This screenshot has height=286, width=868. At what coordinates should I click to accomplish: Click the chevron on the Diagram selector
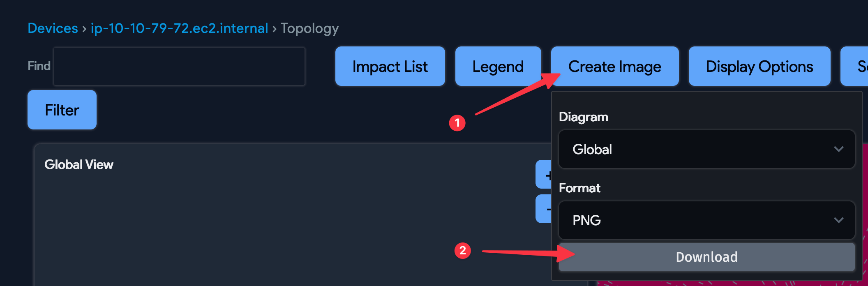pyautogui.click(x=839, y=150)
